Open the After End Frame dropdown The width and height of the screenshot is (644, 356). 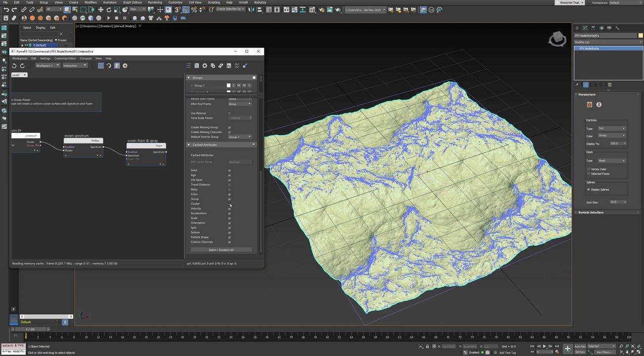tap(240, 104)
